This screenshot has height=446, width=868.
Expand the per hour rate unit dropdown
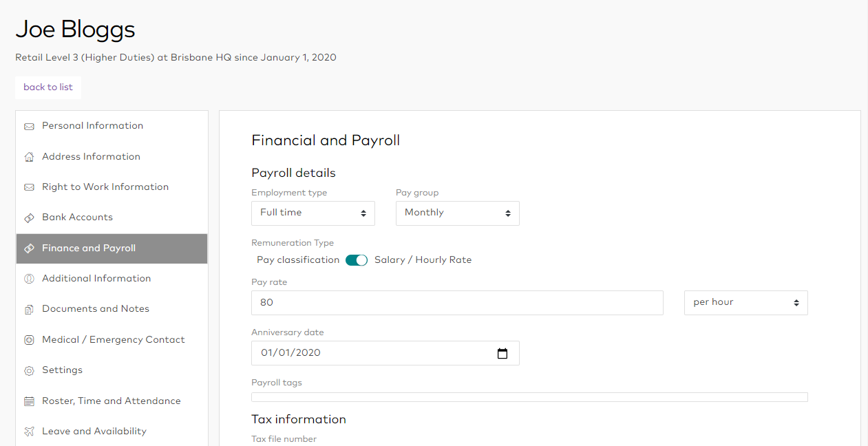coord(745,303)
